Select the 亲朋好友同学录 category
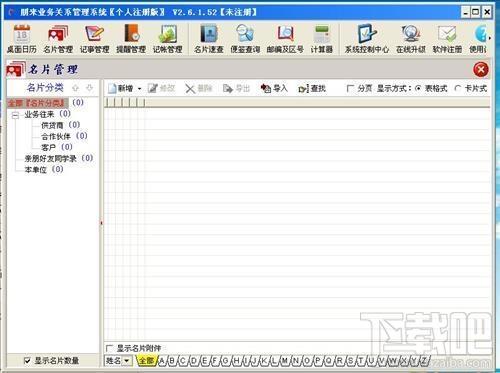Screen dimensions: 500x373 [50, 158]
